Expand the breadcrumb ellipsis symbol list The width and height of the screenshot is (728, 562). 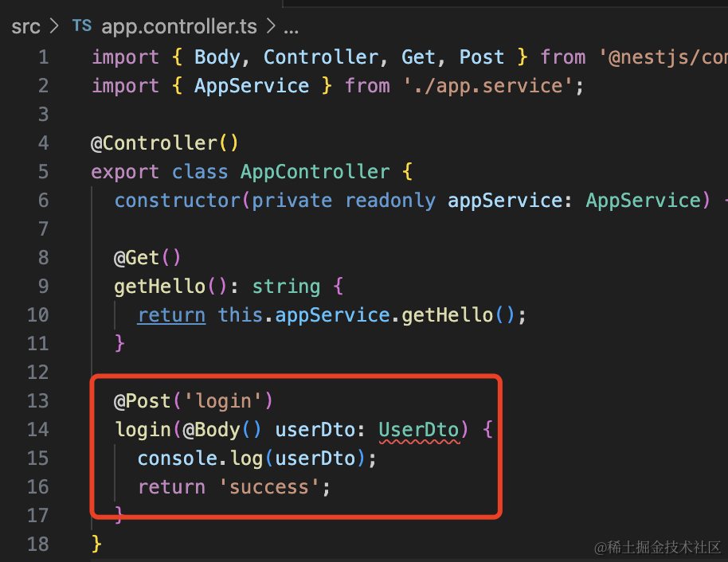[291, 30]
